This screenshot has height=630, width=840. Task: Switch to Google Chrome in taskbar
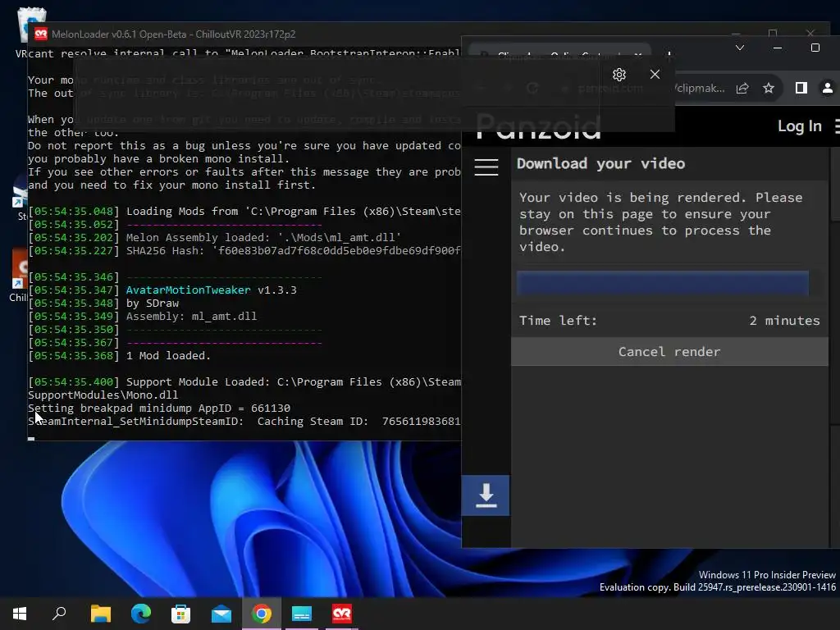(x=262, y=614)
